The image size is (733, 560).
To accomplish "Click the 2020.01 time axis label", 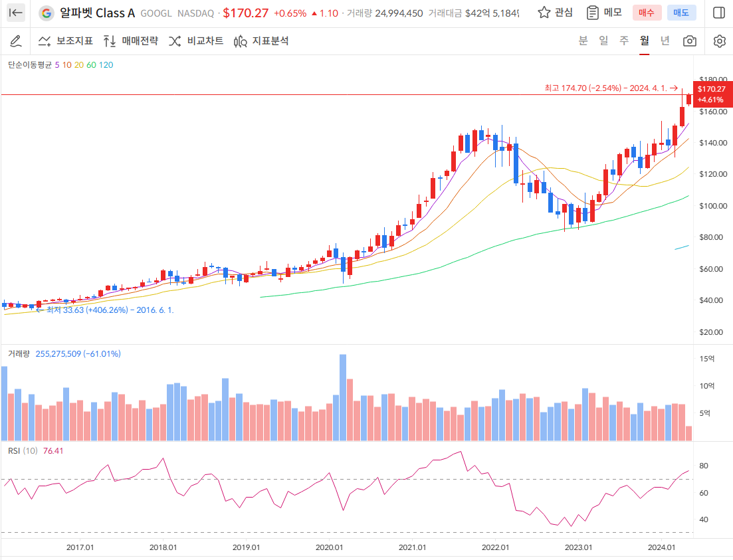I will point(329,547).
